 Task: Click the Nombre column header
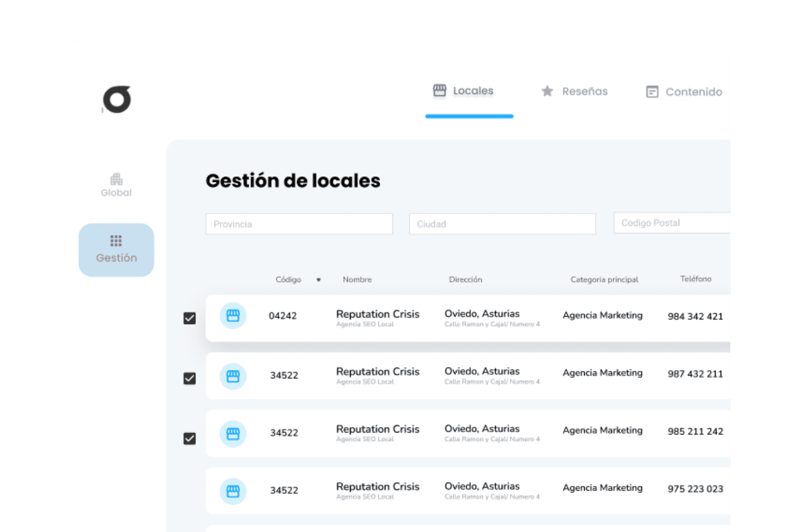[357, 279]
